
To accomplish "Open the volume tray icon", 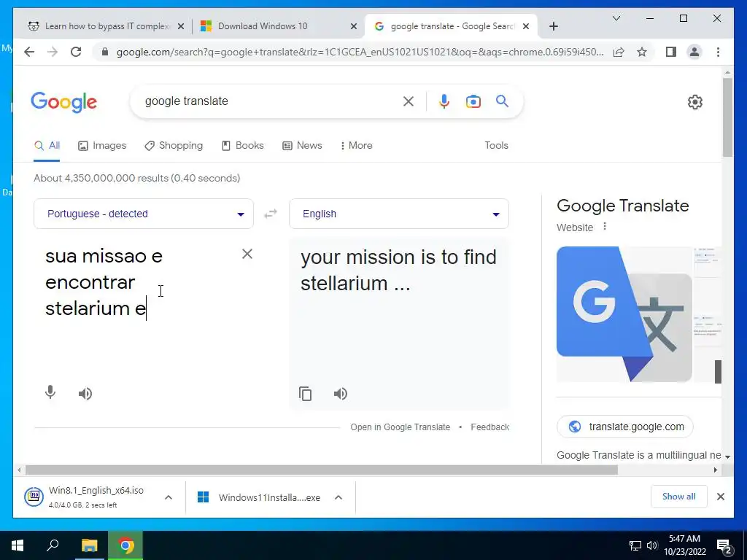I will coord(651,545).
